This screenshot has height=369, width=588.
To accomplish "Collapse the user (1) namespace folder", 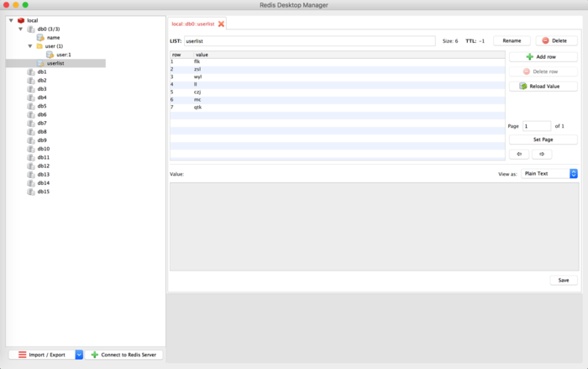I will (30, 46).
